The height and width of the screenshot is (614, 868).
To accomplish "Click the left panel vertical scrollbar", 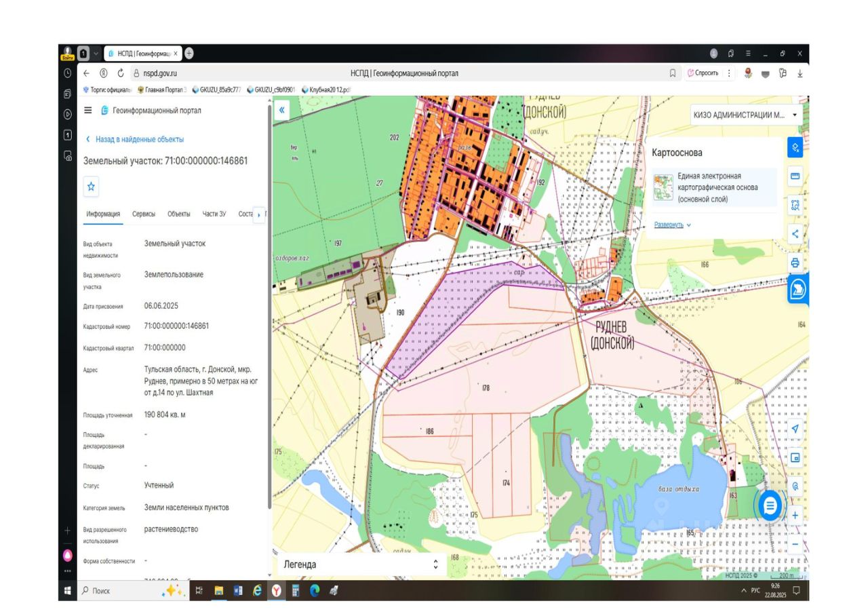I will 270,305.
